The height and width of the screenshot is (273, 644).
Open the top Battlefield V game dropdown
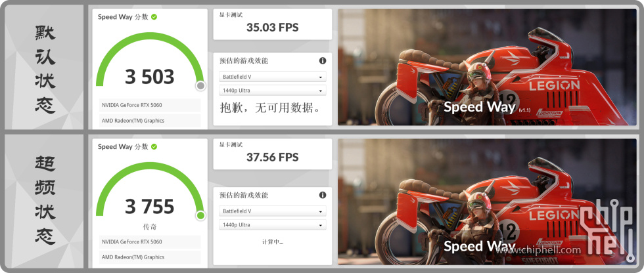pos(273,77)
